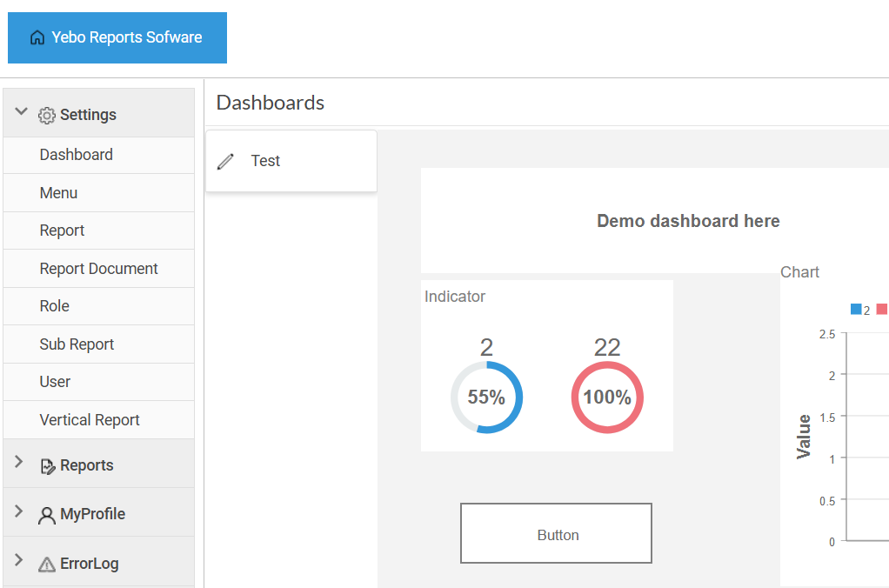Click the Settings gear icon
Image resolution: width=889 pixels, height=588 pixels.
click(46, 115)
